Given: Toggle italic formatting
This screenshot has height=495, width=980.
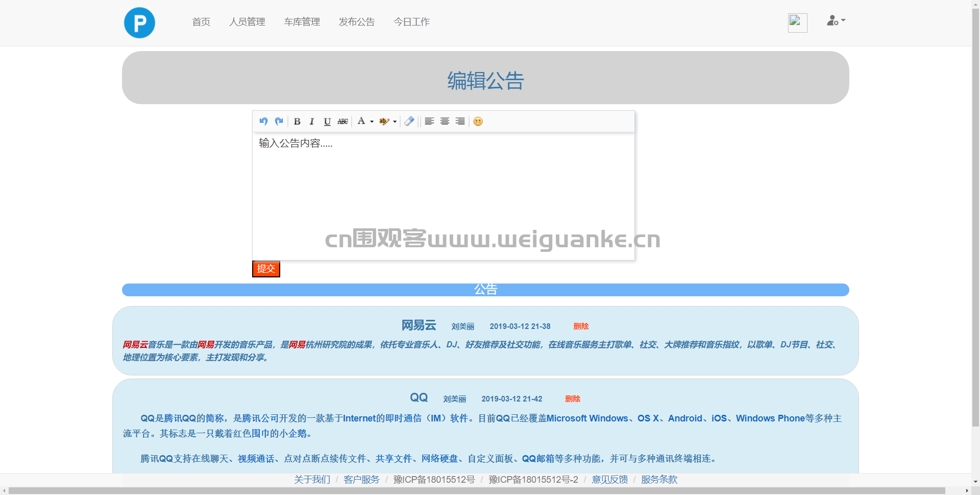Looking at the screenshot, I should [312, 121].
